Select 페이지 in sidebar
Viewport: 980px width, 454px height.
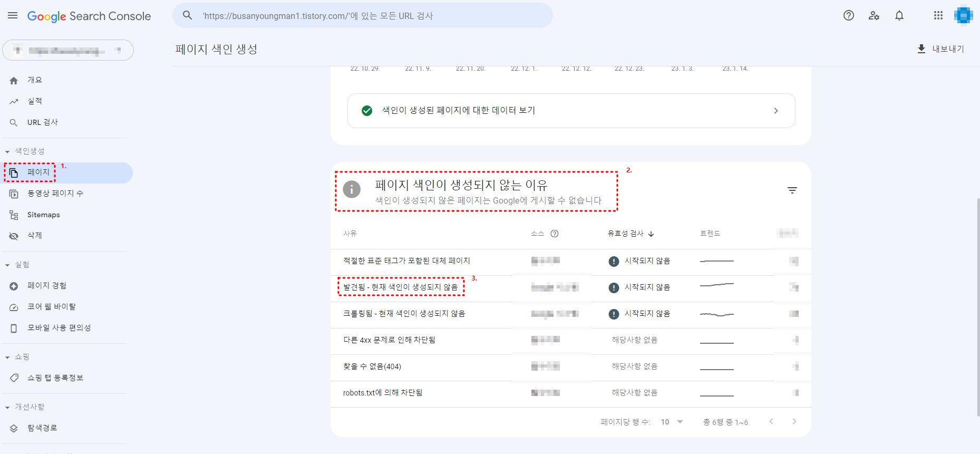(67, 172)
